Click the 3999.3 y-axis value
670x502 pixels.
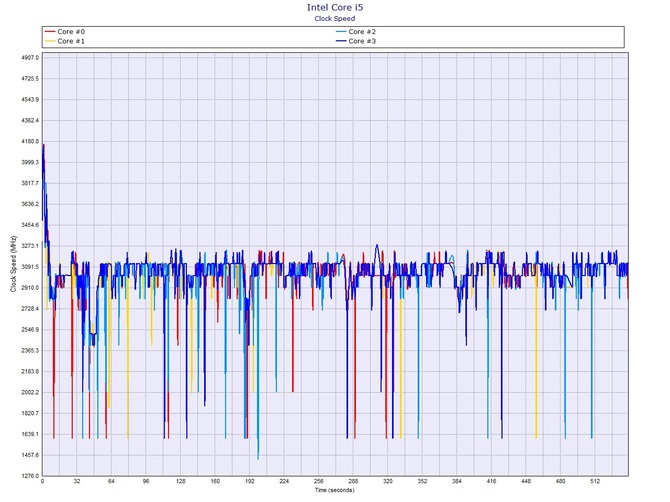30,162
